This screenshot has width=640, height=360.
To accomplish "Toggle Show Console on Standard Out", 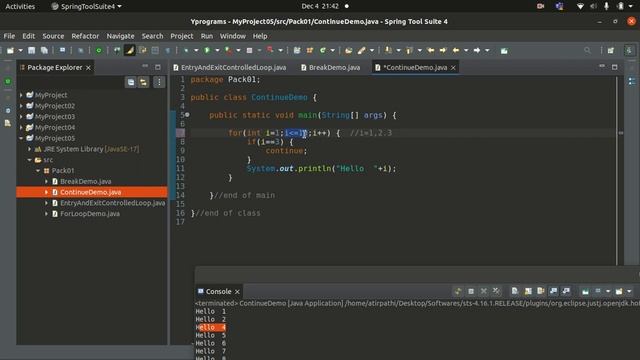I will pyautogui.click(x=553, y=291).
